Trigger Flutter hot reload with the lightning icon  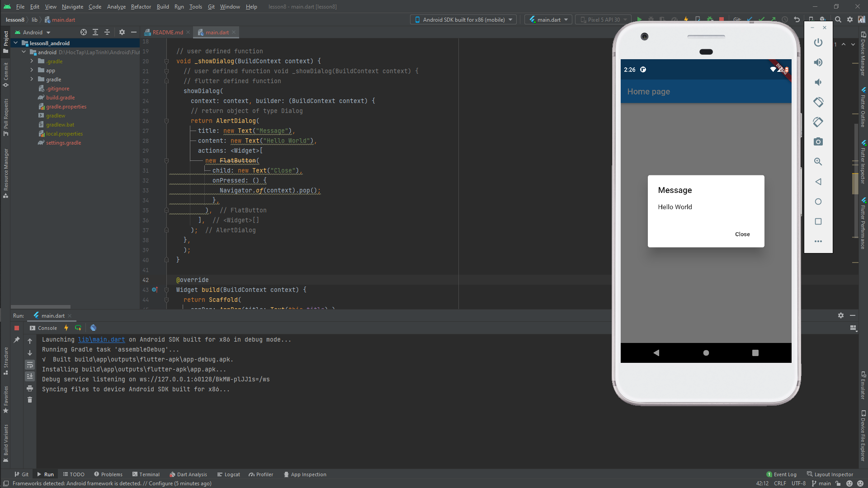[686, 19]
